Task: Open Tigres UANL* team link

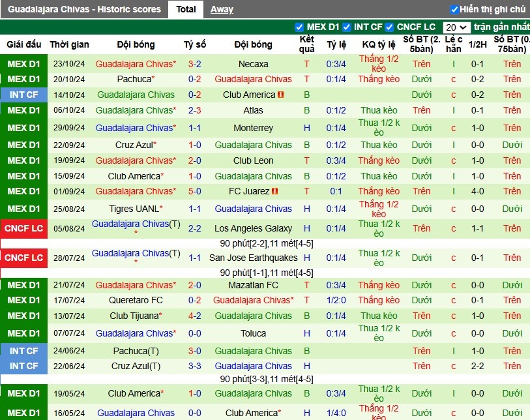Action: 136,209
